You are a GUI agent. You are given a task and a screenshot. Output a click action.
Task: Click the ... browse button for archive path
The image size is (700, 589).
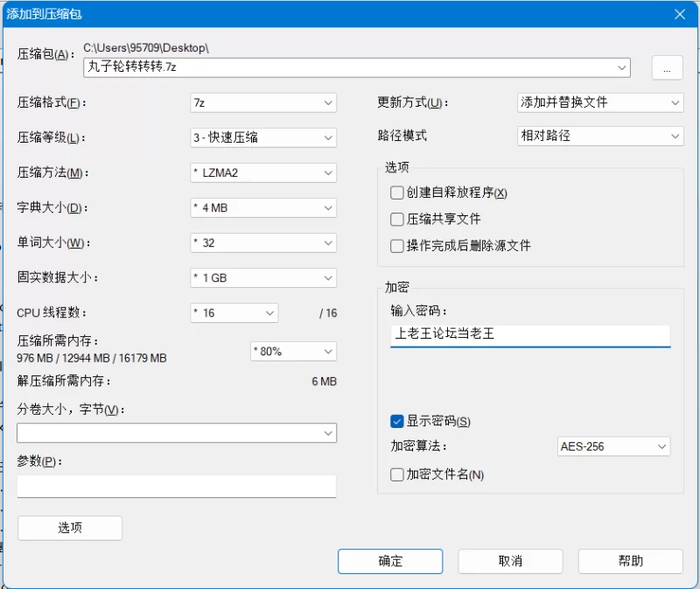click(x=667, y=67)
